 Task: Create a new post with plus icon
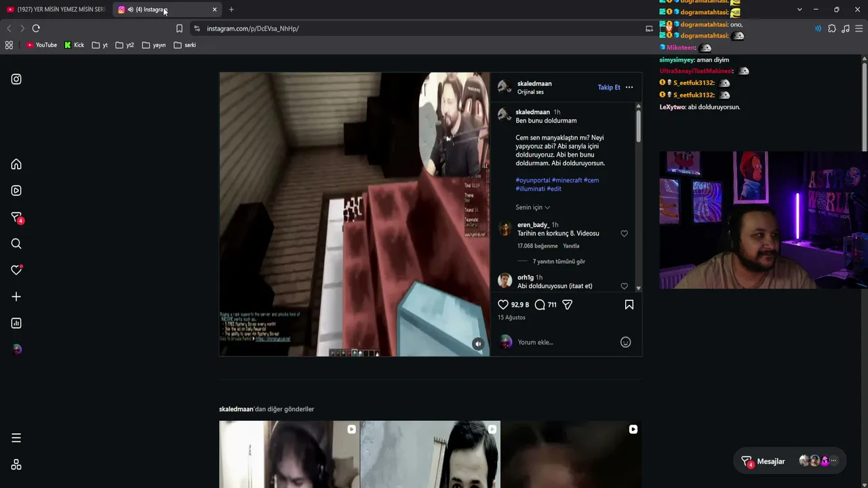(16, 297)
